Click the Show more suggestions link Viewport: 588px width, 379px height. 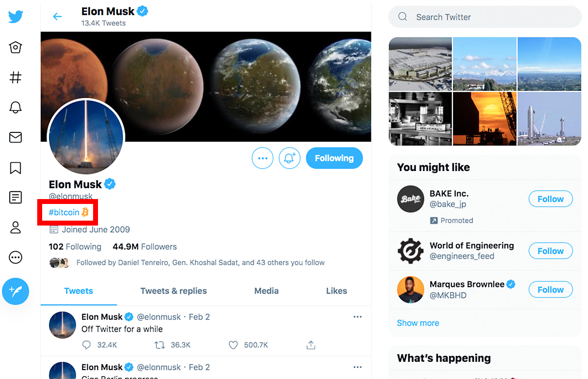(x=418, y=323)
